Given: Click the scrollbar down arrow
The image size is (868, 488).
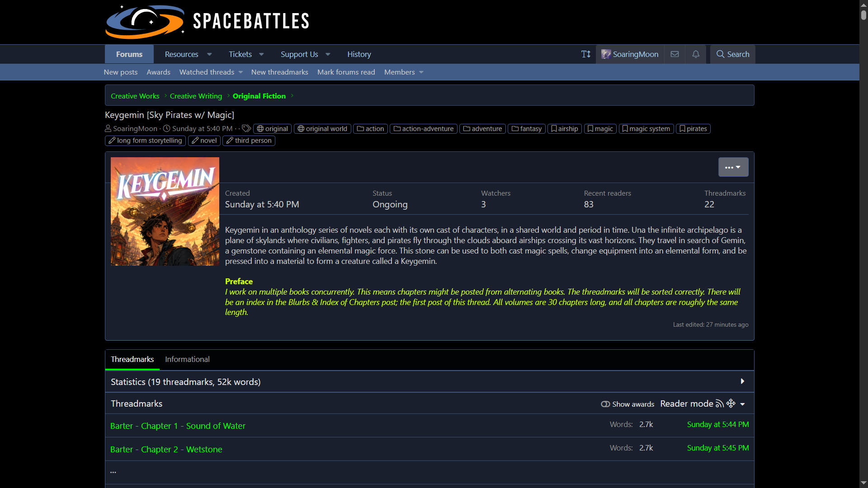Looking at the screenshot, I should 863,483.
